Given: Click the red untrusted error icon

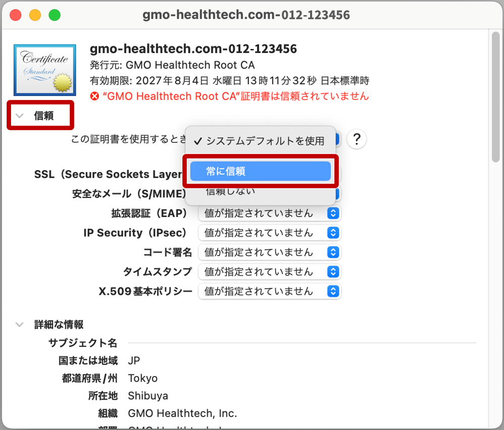Looking at the screenshot, I should tap(94, 96).
